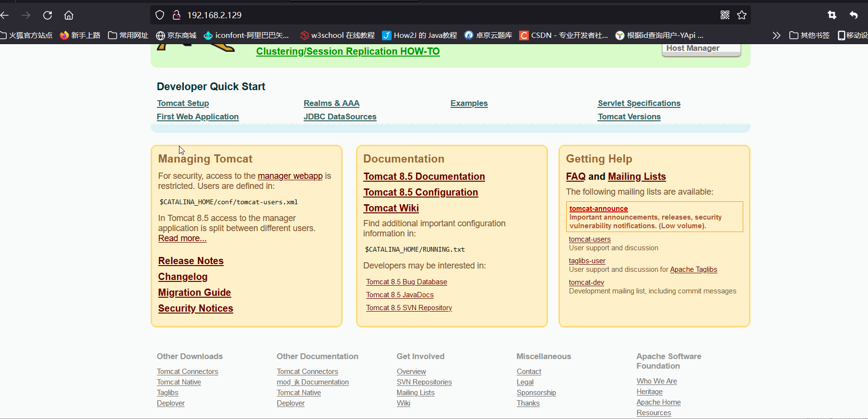Open Tomcat Setup link

click(183, 103)
